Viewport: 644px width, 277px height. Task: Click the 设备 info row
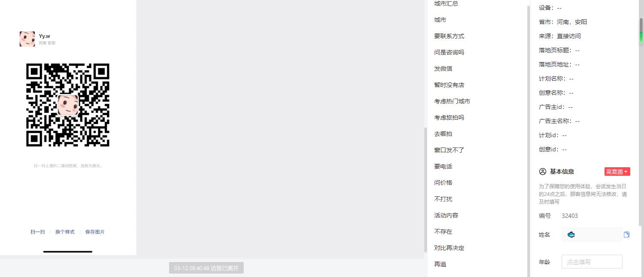[x=550, y=8]
